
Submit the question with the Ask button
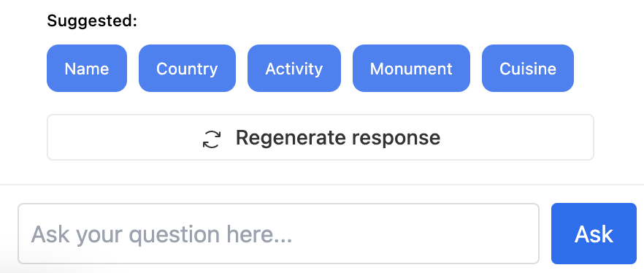point(594,234)
